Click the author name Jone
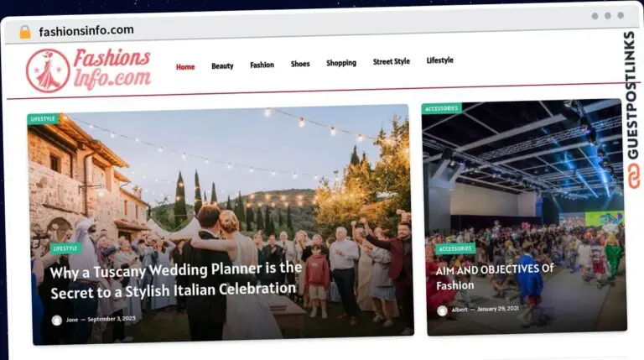The height and width of the screenshot is (360, 644). [x=72, y=320]
